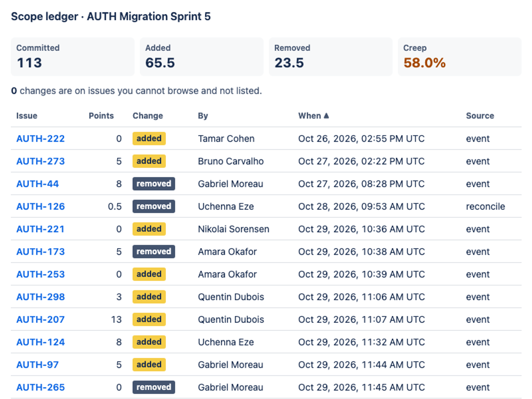This screenshot has height=399, width=532.
Task: Select the Committed 113 summary card
Action: [x=73, y=57]
